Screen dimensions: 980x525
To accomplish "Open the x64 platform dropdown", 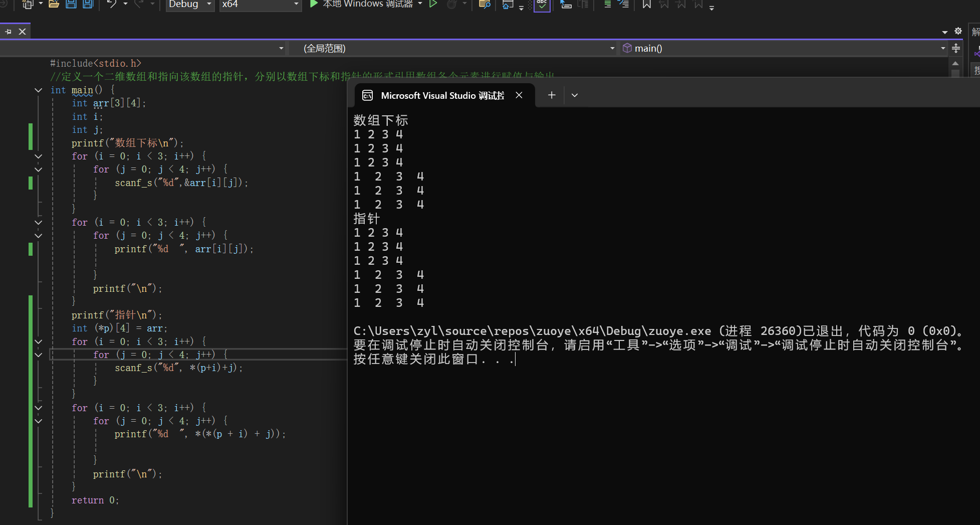I will [260, 5].
